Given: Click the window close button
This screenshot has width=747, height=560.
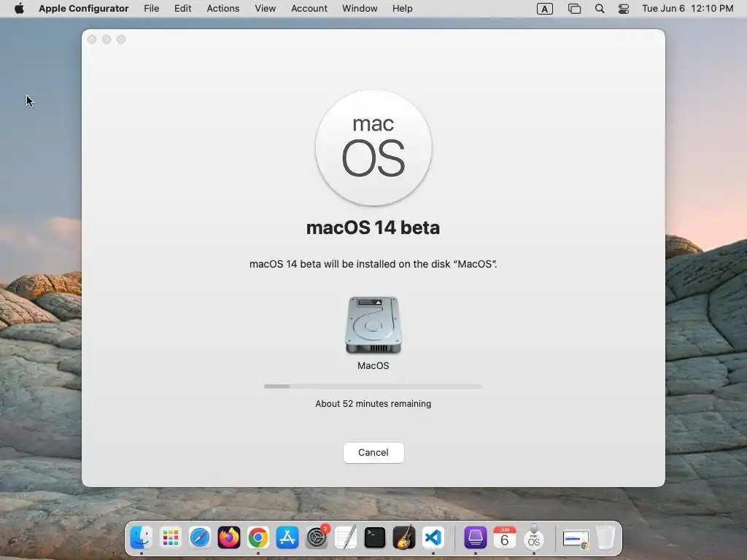Looking at the screenshot, I should point(92,39).
